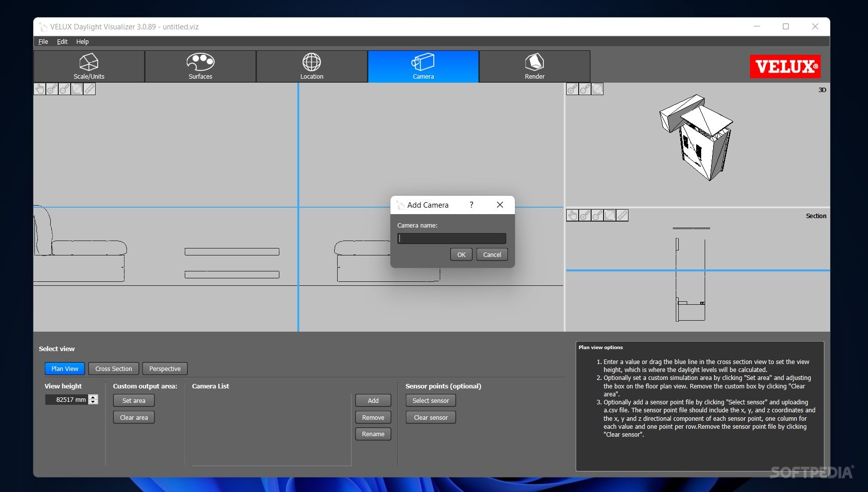The width and height of the screenshot is (868, 492).
Task: Click fit-to-view tool in Section view
Action: (610, 215)
